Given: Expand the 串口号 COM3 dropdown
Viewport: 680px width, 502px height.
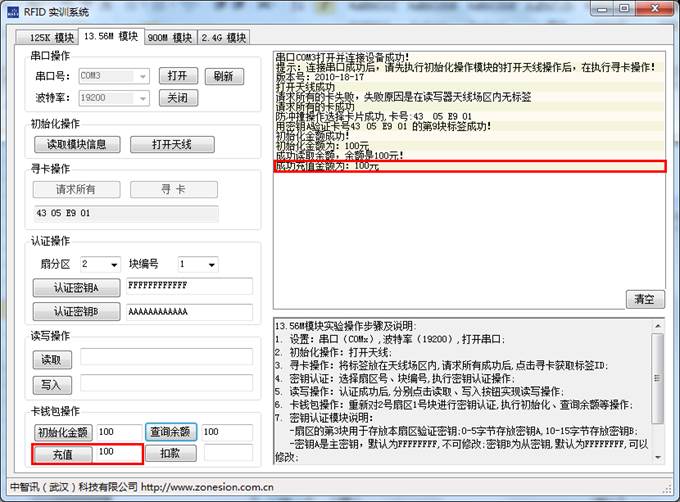Looking at the screenshot, I should [x=143, y=76].
